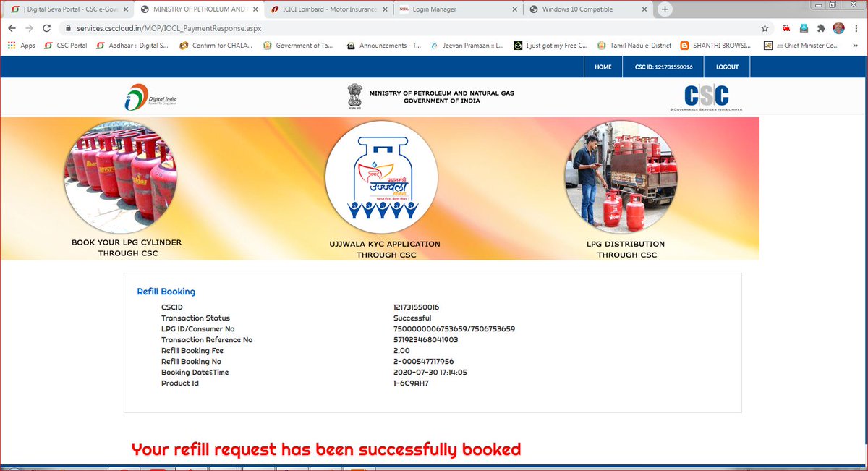Click the CSC e-Governance logo

[x=706, y=98]
